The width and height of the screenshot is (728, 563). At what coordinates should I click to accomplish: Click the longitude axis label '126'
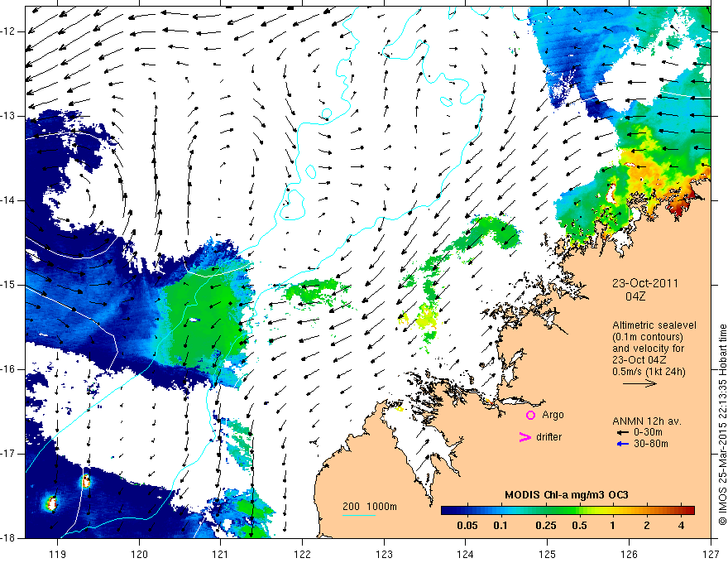point(629,554)
